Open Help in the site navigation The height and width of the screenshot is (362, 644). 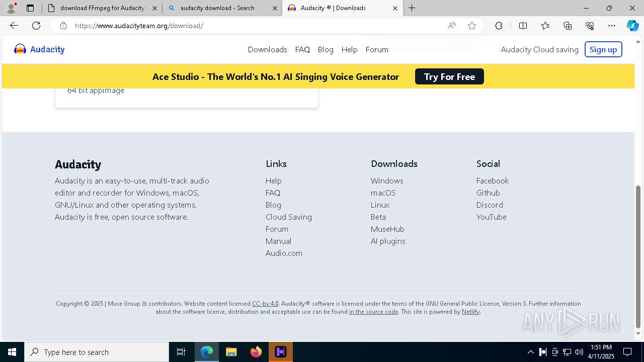pyautogui.click(x=349, y=49)
